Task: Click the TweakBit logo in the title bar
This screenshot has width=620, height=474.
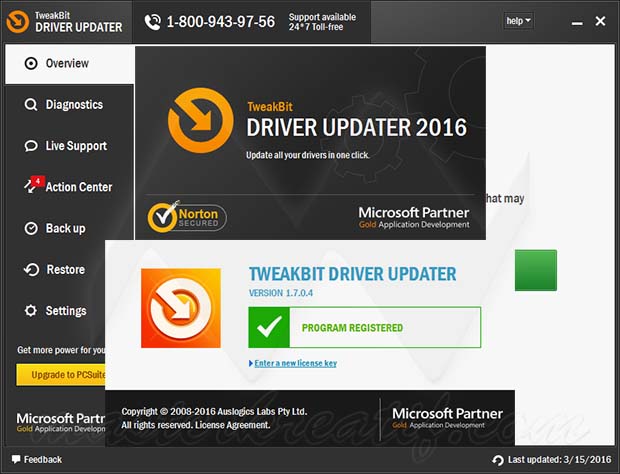Action: 18,22
